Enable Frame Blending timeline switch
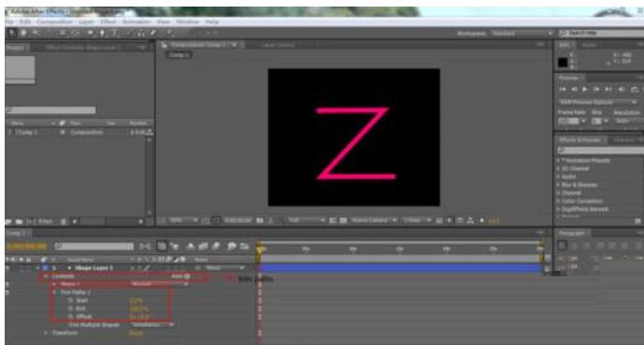The height and width of the screenshot is (345, 644). click(204, 246)
